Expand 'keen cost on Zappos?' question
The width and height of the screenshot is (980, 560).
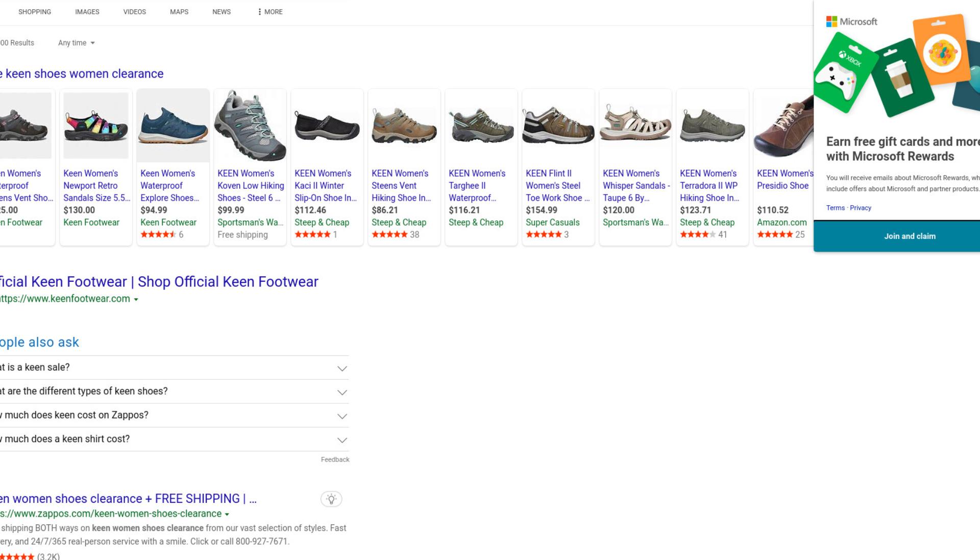tap(174, 416)
